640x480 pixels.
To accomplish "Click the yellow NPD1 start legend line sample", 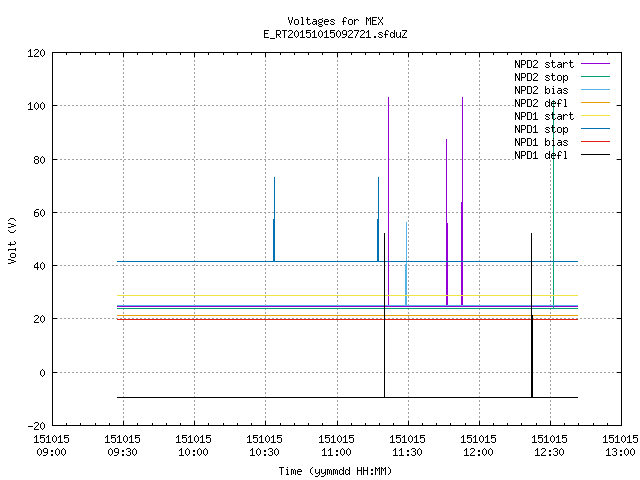I will [x=595, y=116].
